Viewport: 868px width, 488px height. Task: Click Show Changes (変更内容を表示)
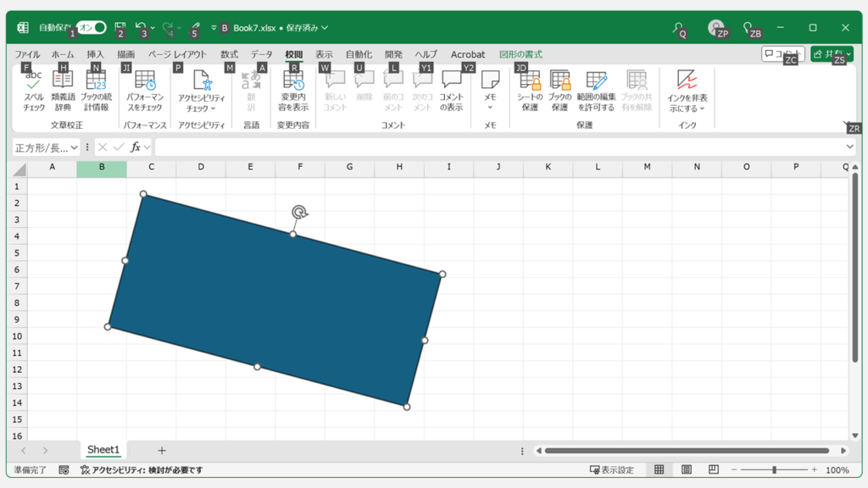tap(293, 91)
